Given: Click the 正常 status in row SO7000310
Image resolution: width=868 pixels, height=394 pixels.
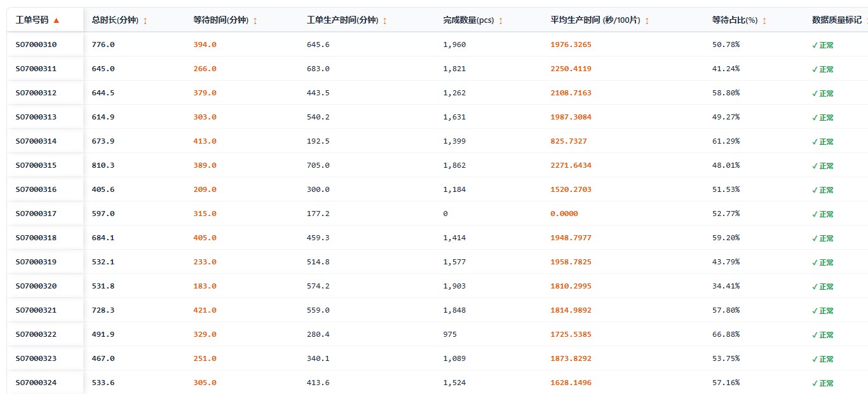Looking at the screenshot, I should pyautogui.click(x=823, y=45).
